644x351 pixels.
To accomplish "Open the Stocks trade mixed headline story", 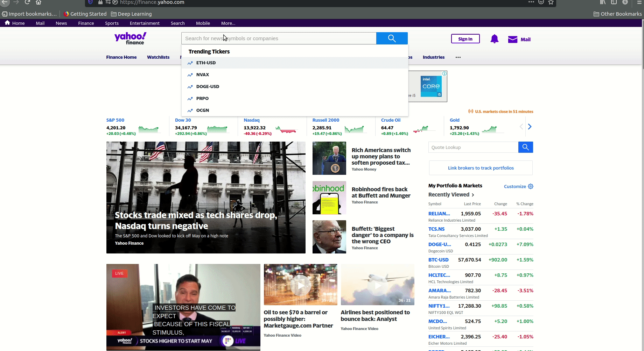I will (x=196, y=221).
